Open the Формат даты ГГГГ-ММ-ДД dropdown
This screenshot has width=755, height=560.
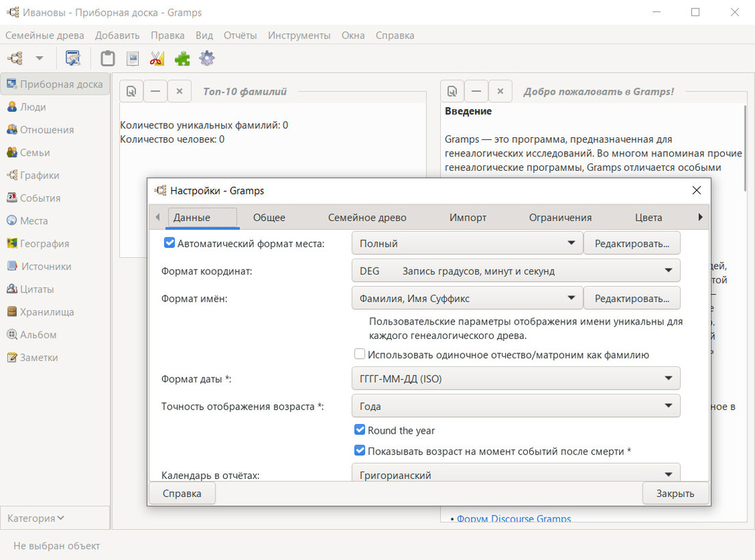pos(515,378)
